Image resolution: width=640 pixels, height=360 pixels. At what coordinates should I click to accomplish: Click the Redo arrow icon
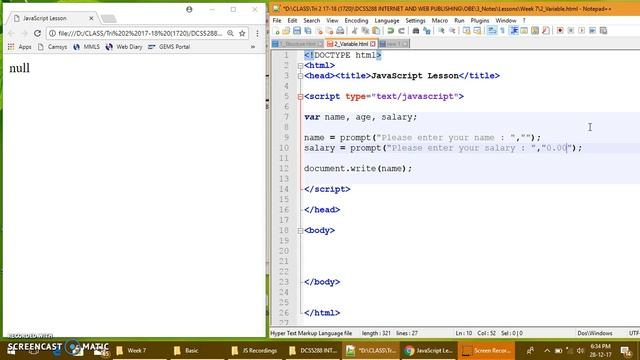click(401, 31)
